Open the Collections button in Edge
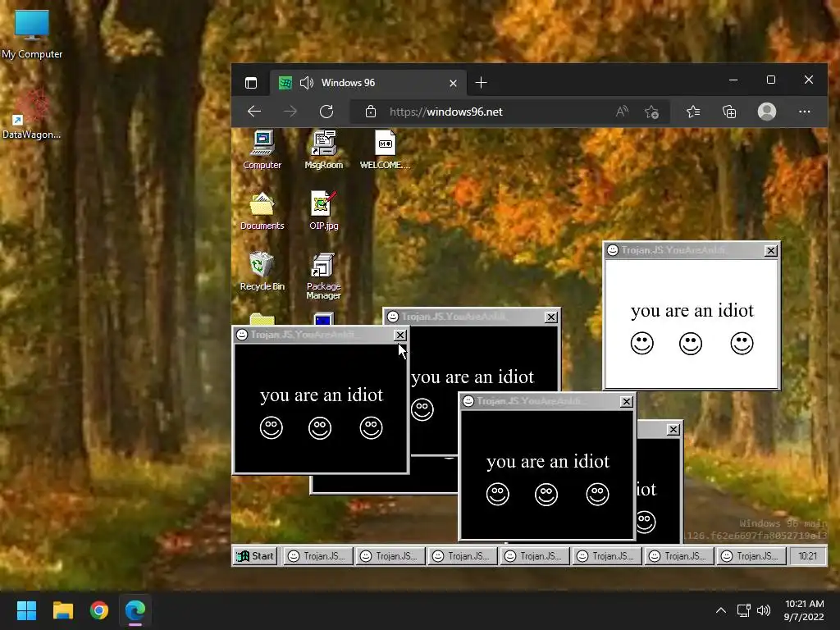 (x=729, y=112)
